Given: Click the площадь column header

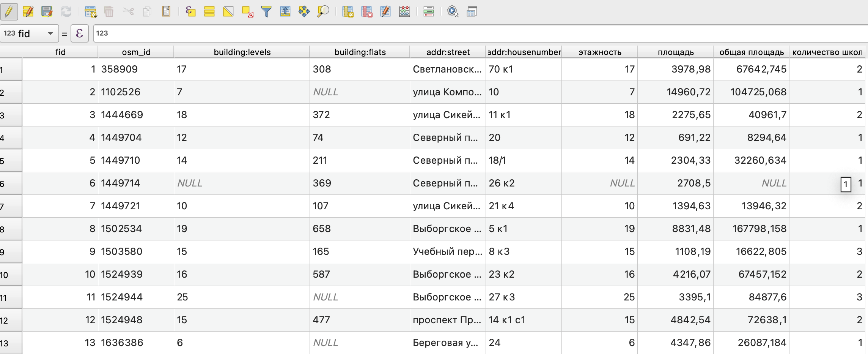Looking at the screenshot, I should point(675,52).
